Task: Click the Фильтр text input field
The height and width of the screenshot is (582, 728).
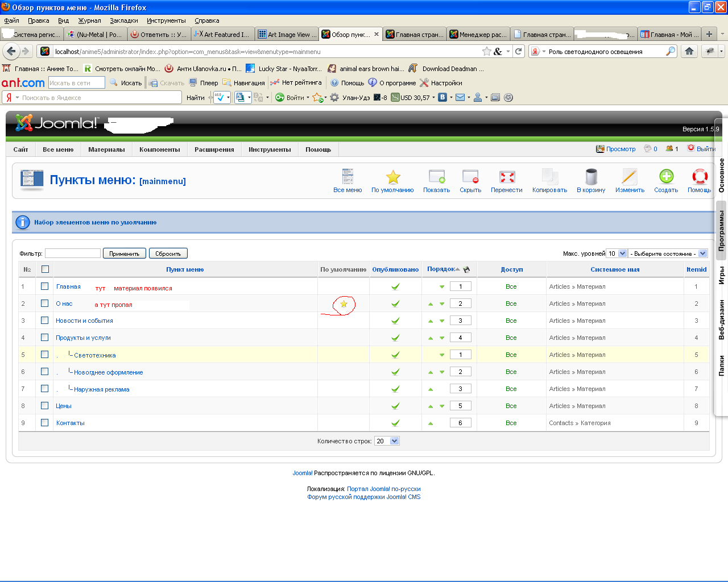Action: tap(73, 253)
